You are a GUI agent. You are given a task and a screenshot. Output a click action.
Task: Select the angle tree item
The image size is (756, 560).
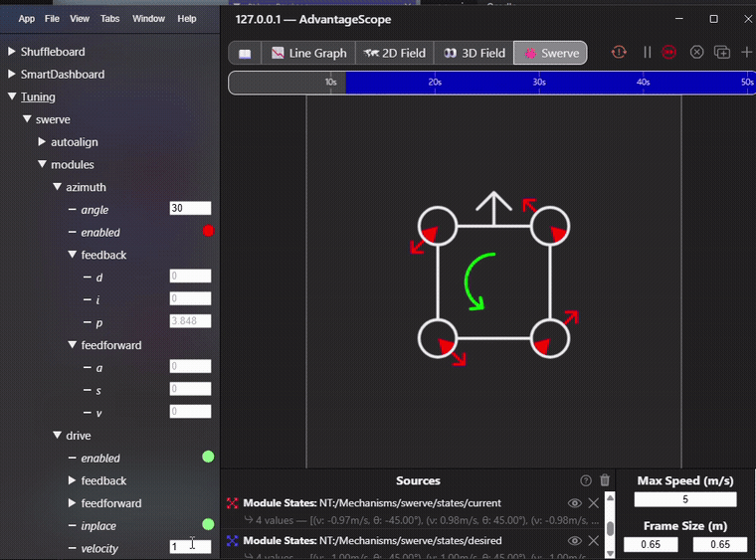[x=94, y=210]
